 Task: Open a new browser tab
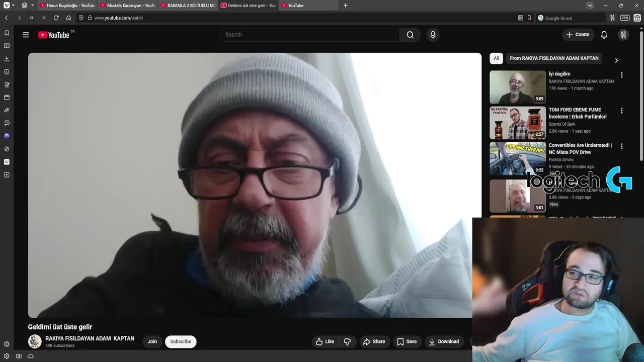pos(345,6)
